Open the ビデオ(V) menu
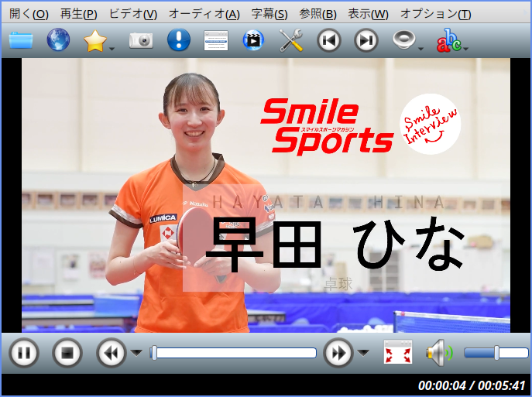Viewport: 532px width, 397px height. 133,14
